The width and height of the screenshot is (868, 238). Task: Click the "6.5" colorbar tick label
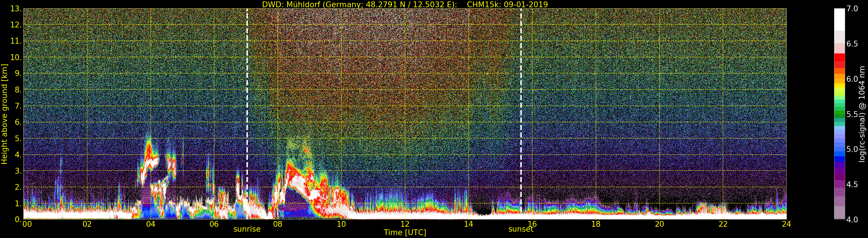click(x=852, y=44)
